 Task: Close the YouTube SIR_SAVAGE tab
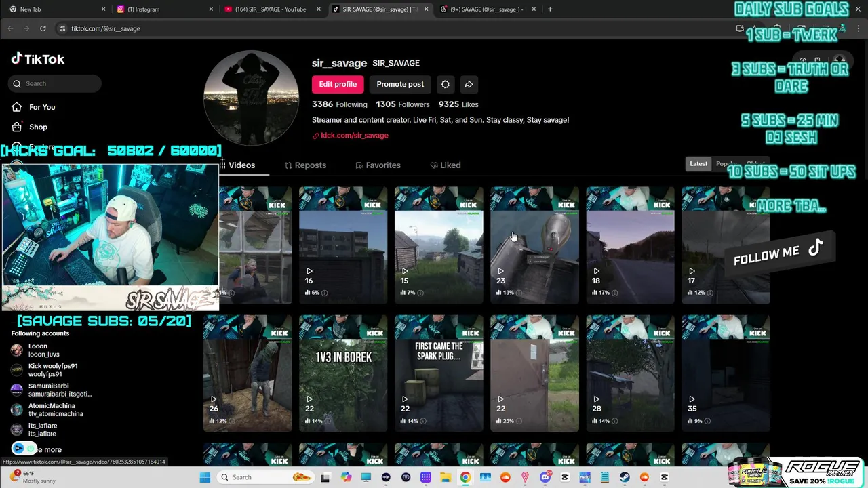click(319, 9)
